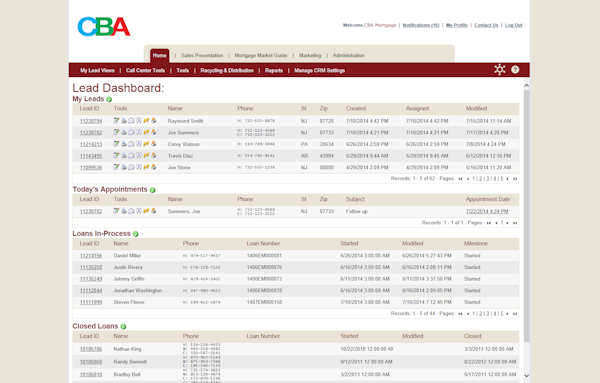Screen dimensions: 600x383
Task: Open loan lead ID 11111999
Action: click(x=91, y=302)
